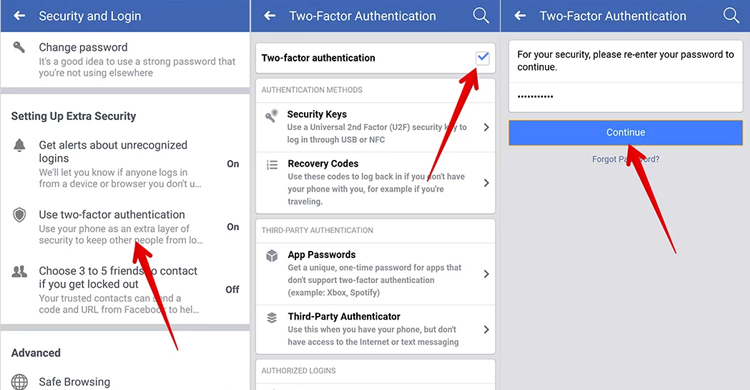Click the globe icon for Safe Browsing

click(19, 382)
